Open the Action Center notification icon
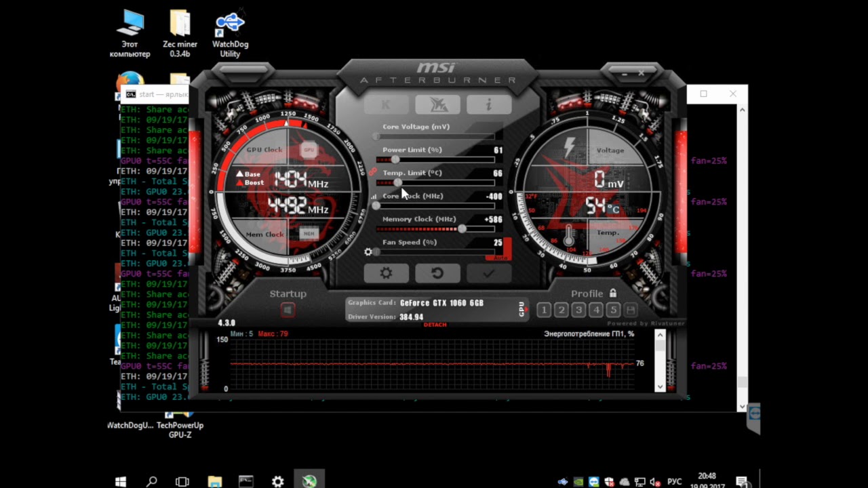Viewport: 868px width, 488px height. tap(741, 481)
